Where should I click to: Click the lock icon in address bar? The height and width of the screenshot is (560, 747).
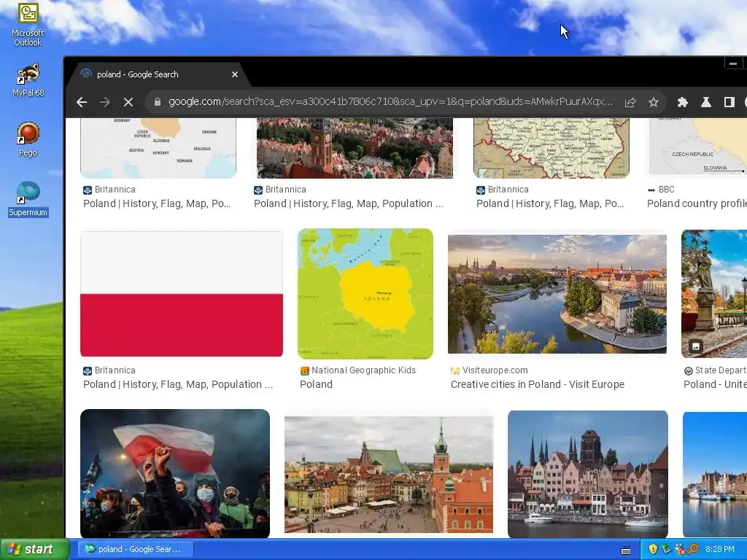point(158,101)
